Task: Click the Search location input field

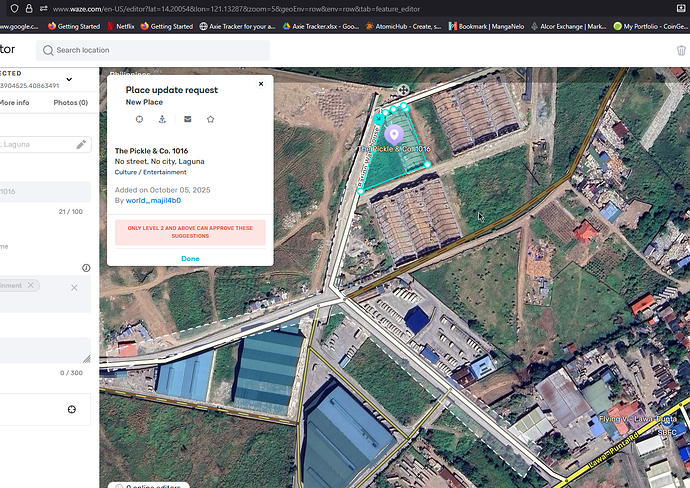Action: [153, 50]
